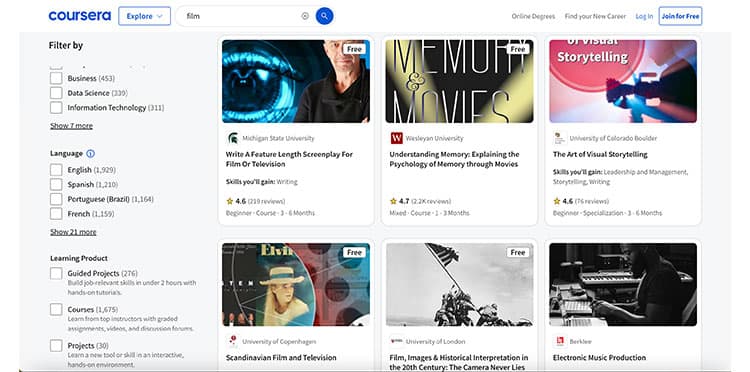Open Understanding Memory course title
The height and width of the screenshot is (372, 750).
point(454,159)
